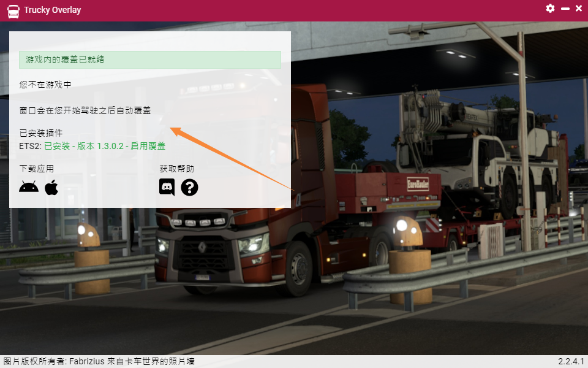Screen dimensions: 588x368
Task: Click '窗口会在您开始驾驶之后自动覆盖' text
Action: [85, 110]
